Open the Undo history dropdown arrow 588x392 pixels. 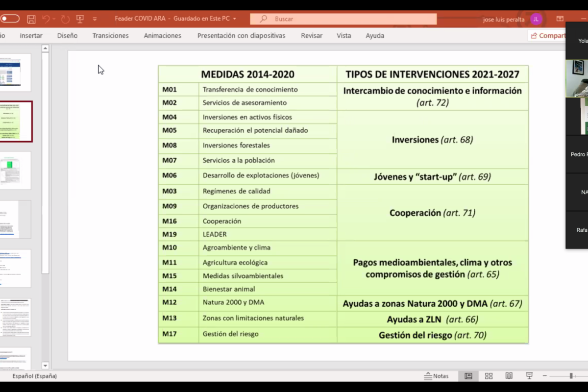tap(54, 19)
